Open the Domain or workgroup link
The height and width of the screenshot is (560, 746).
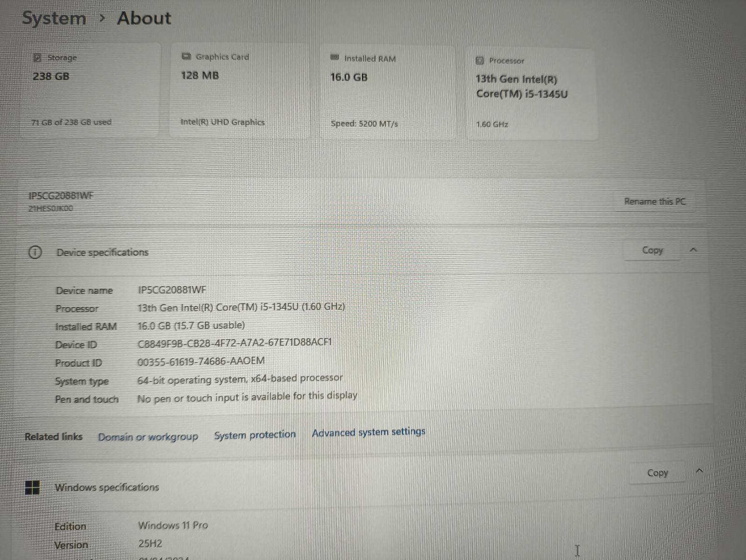tap(148, 437)
